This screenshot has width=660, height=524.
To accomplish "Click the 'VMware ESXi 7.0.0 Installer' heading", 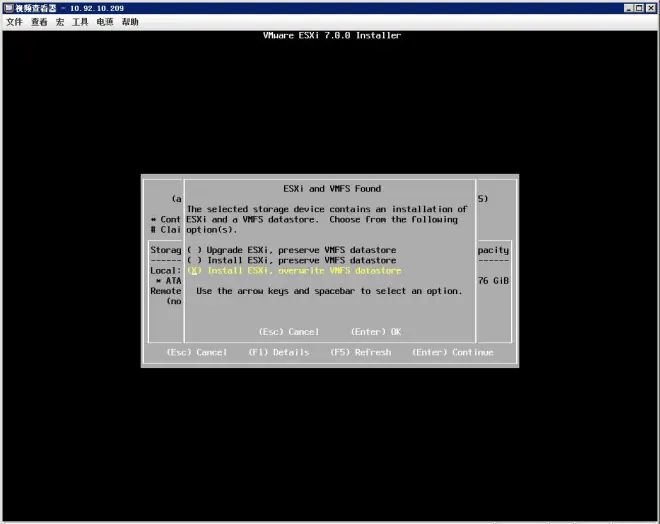I will [332, 35].
